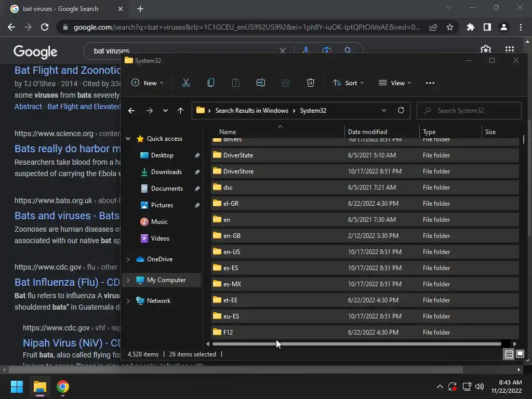Select Desktop in Quick access
The image size is (532, 399).
[x=162, y=155]
